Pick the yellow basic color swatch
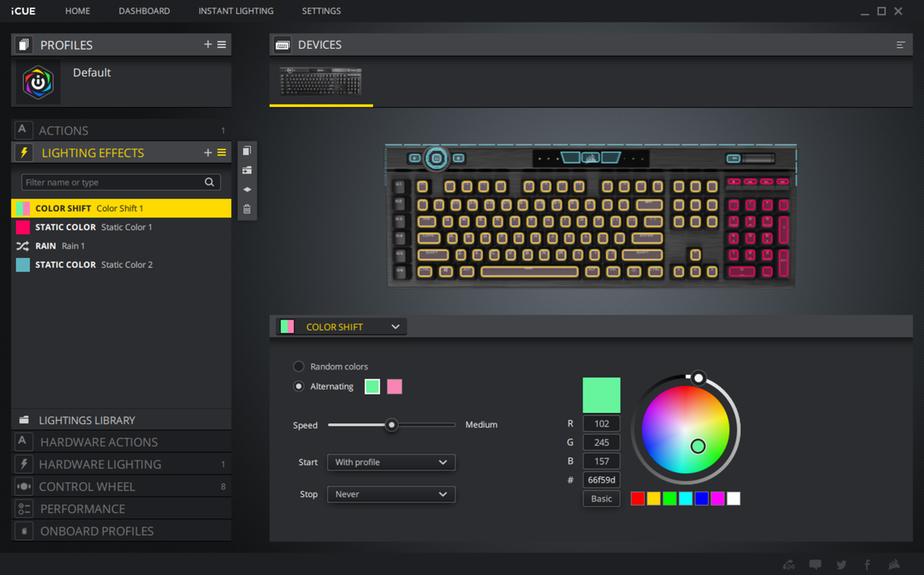 coord(654,498)
